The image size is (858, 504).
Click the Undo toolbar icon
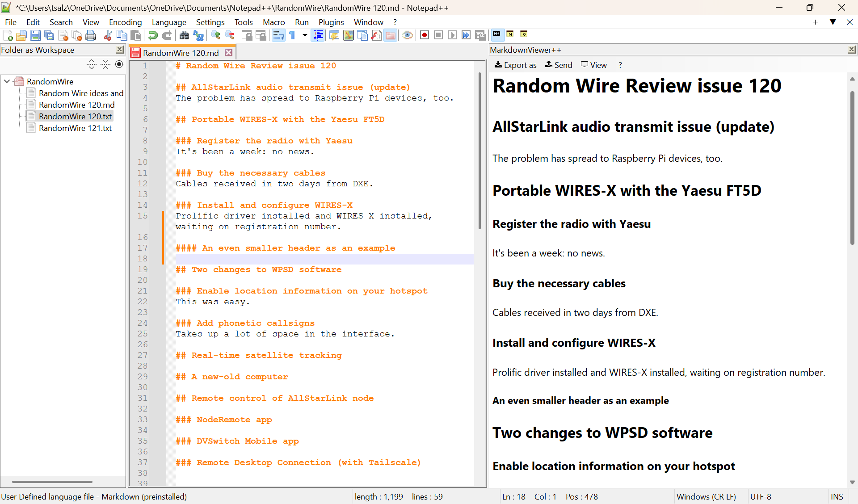[153, 35]
